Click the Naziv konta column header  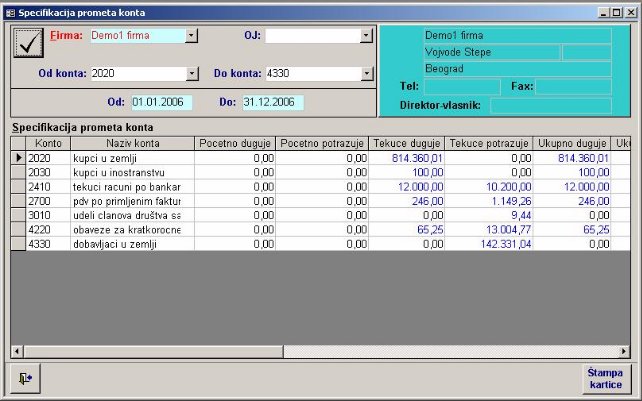(131, 143)
